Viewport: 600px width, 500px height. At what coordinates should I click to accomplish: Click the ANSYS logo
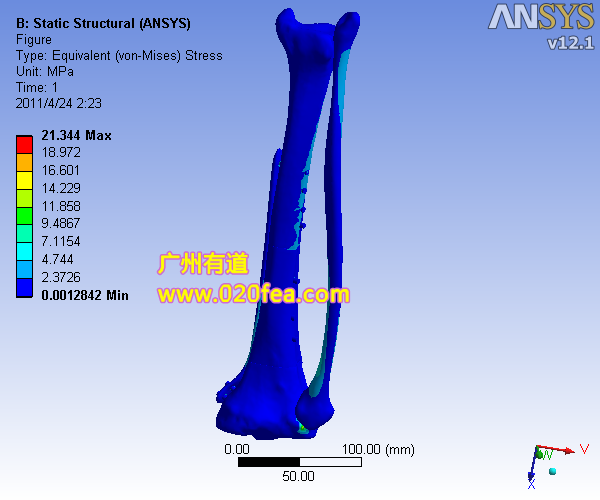pos(541,17)
